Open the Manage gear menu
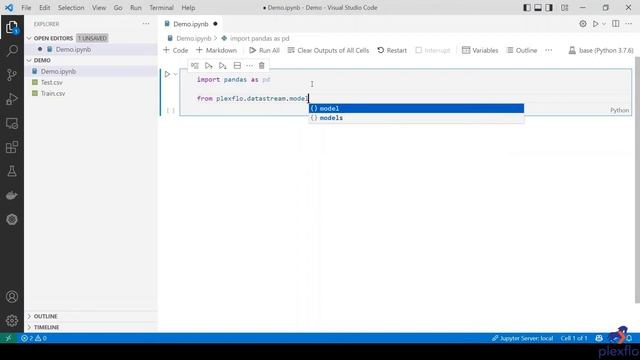The width and height of the screenshot is (640, 360). pos(12,321)
